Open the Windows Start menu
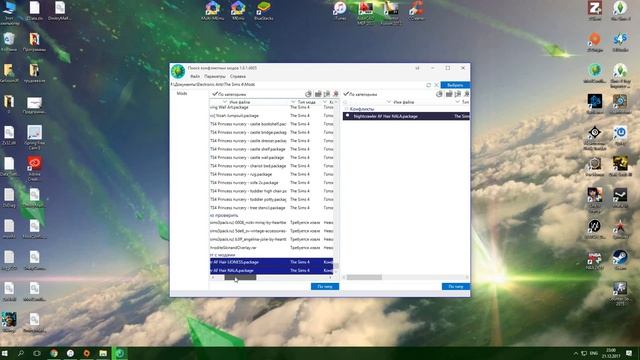This screenshot has height=360, width=640. (x=5, y=353)
